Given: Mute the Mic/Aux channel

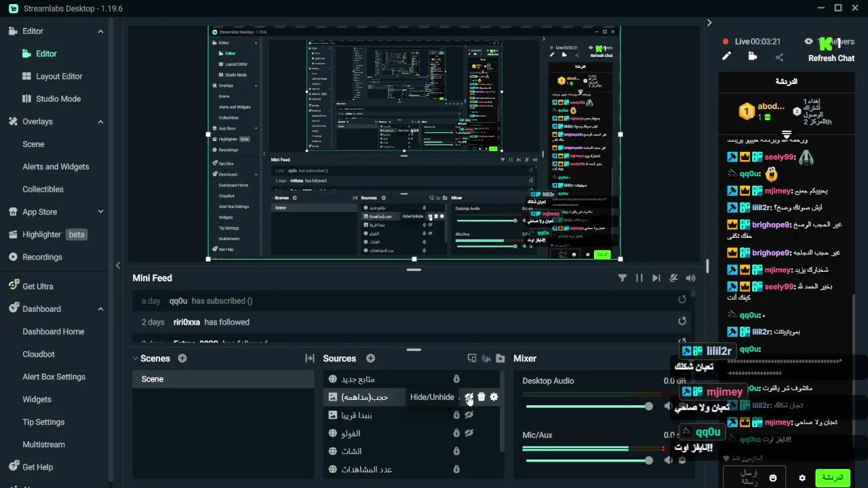Looking at the screenshot, I should (x=669, y=460).
